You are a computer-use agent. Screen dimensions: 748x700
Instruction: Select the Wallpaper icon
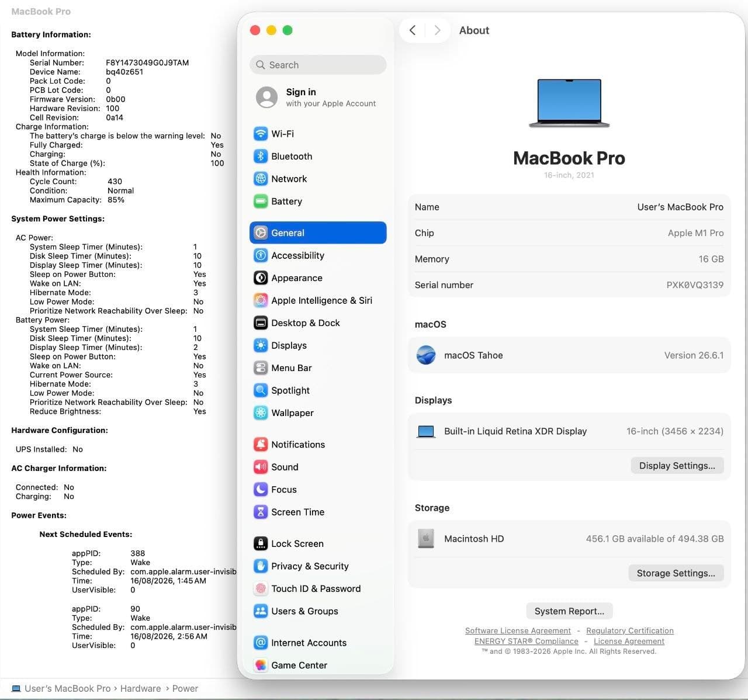[x=261, y=413]
